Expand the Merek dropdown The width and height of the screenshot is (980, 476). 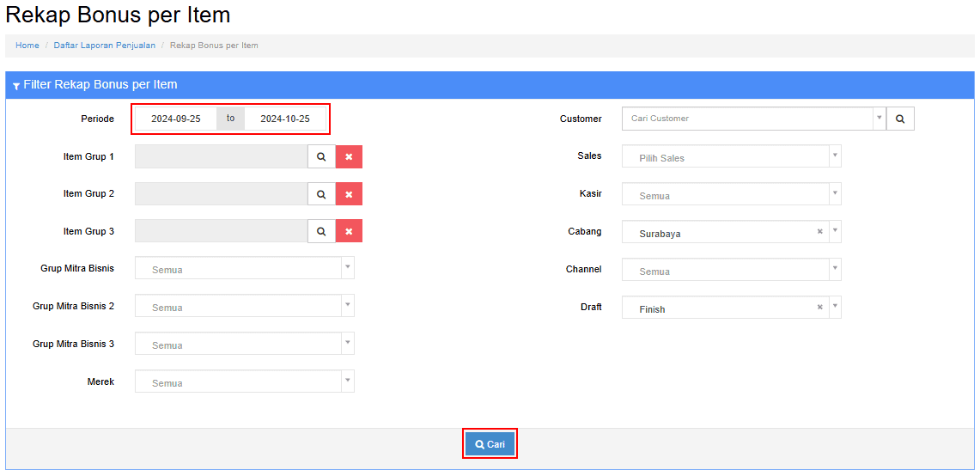click(244, 382)
